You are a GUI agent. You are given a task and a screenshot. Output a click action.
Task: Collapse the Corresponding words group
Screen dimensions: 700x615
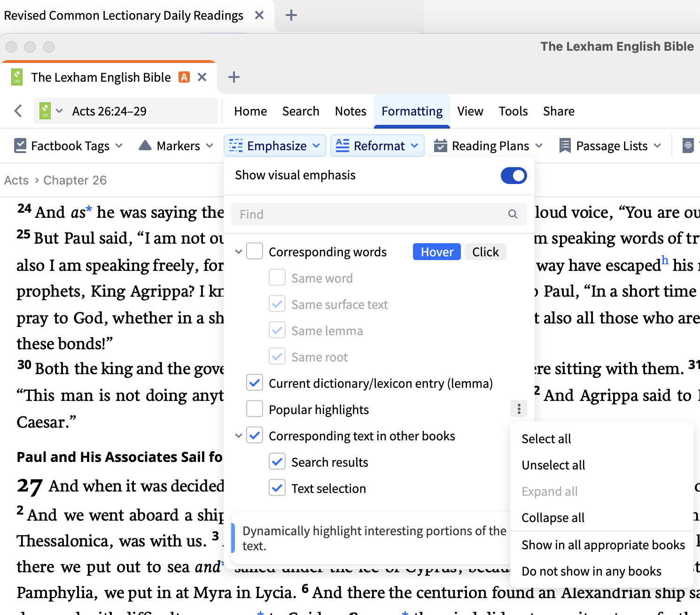[x=239, y=252]
